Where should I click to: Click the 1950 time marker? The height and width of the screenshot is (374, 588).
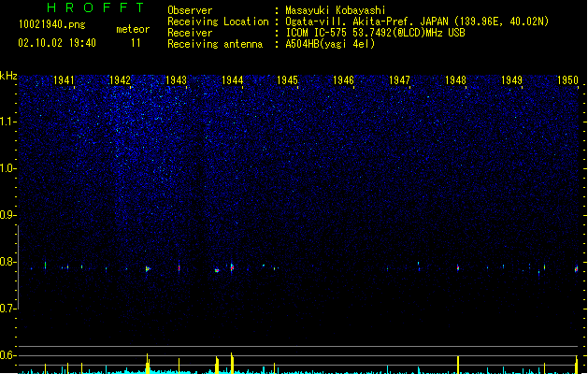pyautogui.click(x=567, y=80)
